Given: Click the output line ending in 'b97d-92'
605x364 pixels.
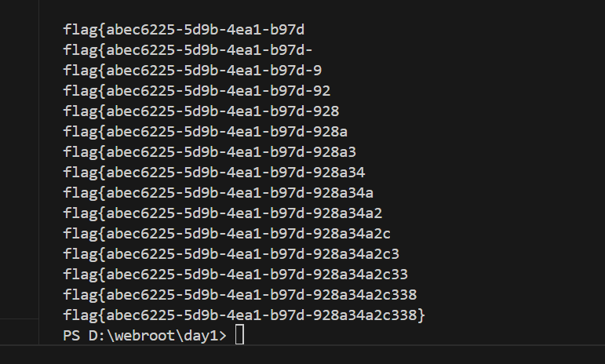Looking at the screenshot, I should coord(197,91).
